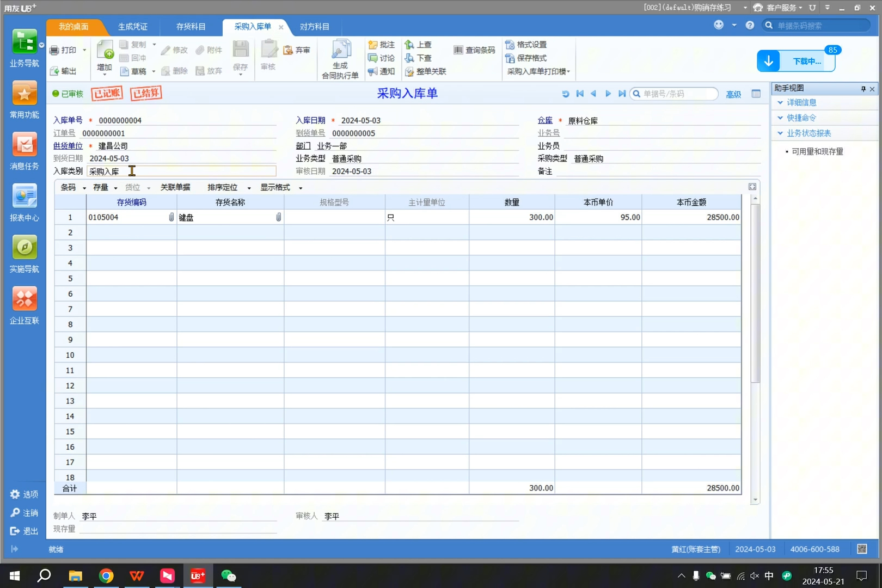Open the 业务导航 sidebar panel
This screenshot has width=882, height=588.
[x=24, y=48]
